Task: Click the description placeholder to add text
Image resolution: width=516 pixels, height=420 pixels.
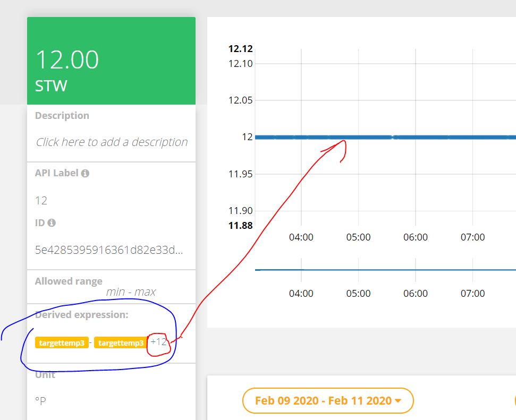Action: (x=112, y=142)
